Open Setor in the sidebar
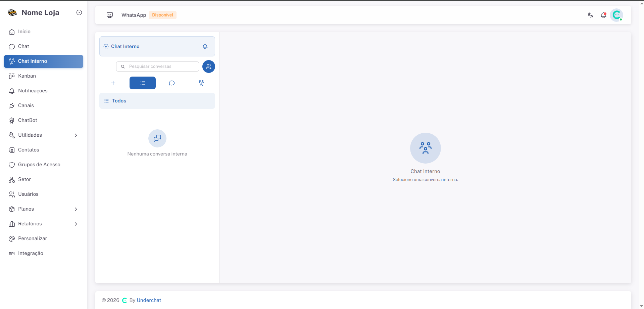The image size is (644, 309). pyautogui.click(x=44, y=179)
